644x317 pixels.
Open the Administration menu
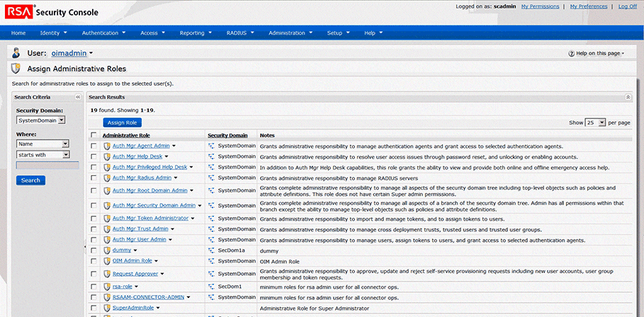click(290, 33)
